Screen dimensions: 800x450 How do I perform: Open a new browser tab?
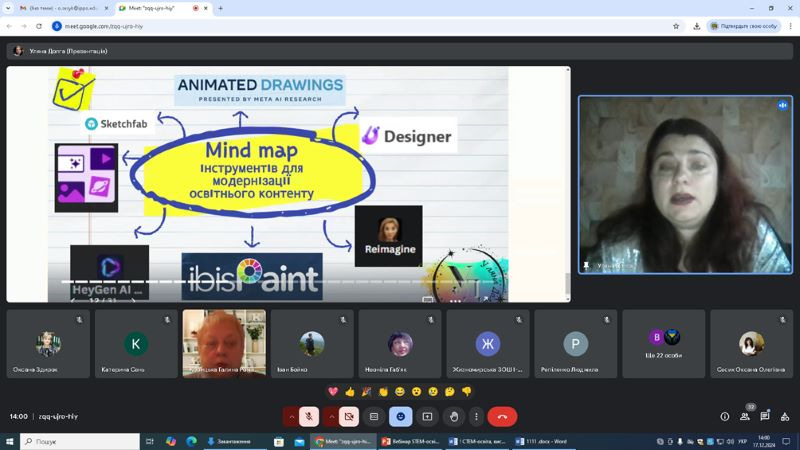[x=220, y=8]
